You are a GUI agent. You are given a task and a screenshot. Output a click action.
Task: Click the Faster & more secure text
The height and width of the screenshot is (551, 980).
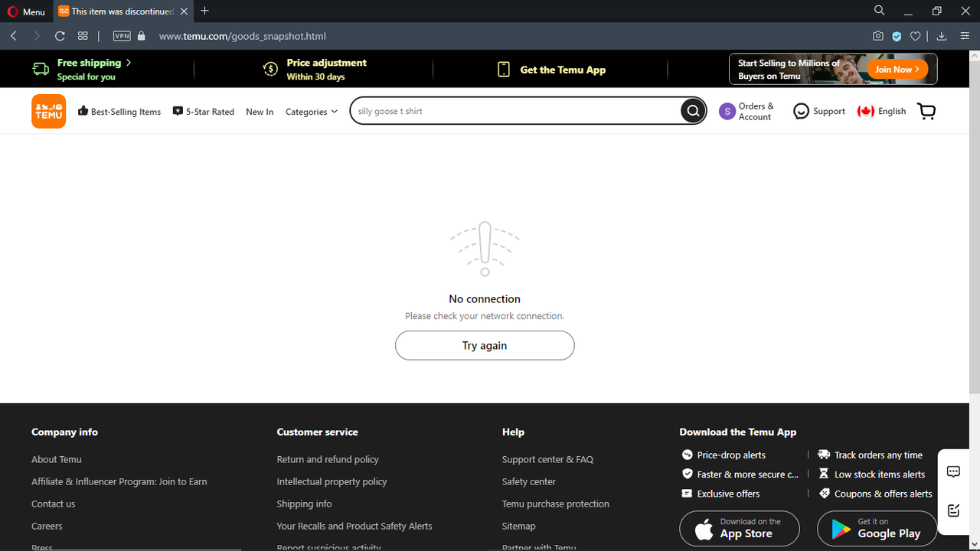click(748, 474)
